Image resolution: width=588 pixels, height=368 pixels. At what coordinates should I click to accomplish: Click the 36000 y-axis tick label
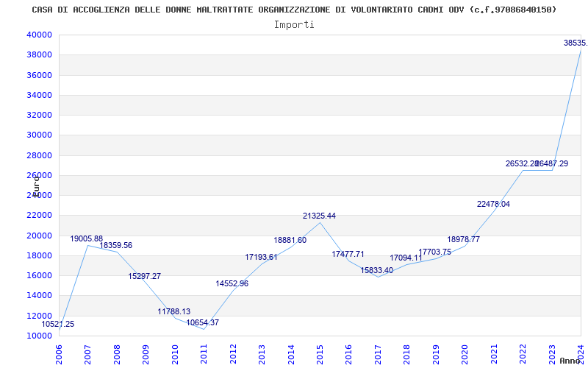pos(39,75)
